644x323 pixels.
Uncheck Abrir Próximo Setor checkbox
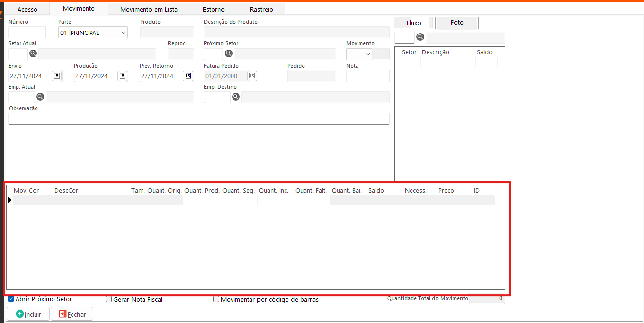[11, 299]
